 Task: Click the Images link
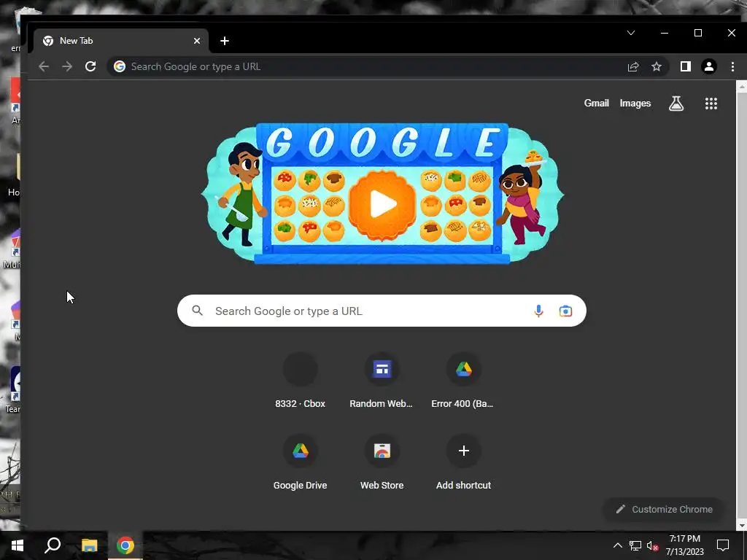coord(635,104)
